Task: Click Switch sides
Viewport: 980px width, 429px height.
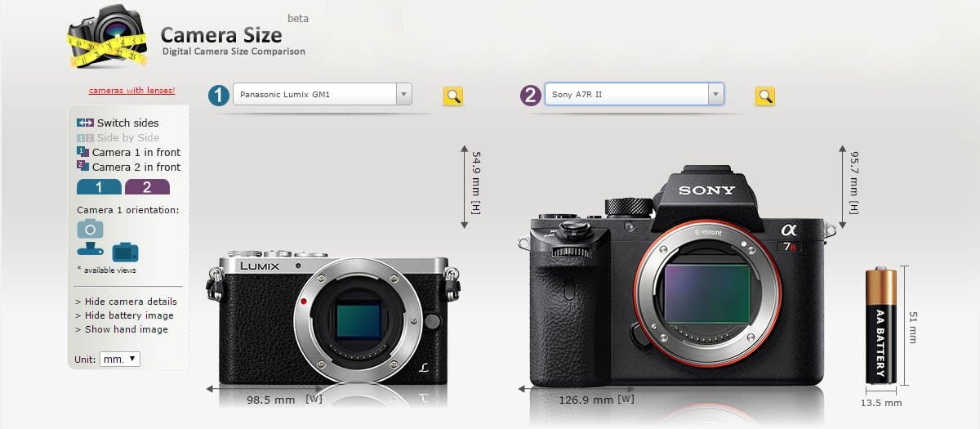Action: pos(127,123)
